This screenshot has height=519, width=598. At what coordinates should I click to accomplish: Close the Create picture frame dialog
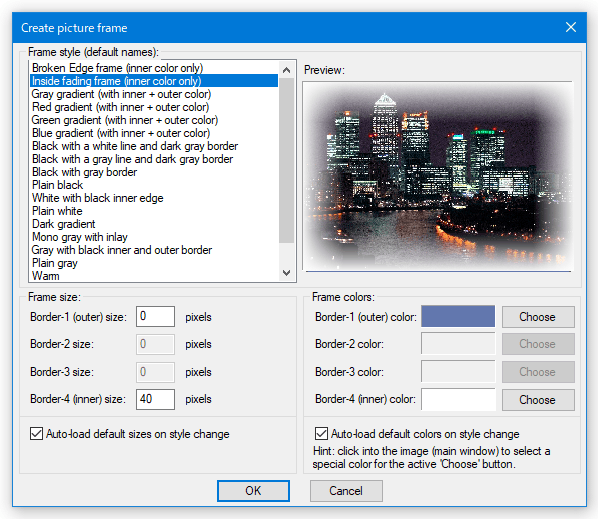click(x=571, y=27)
